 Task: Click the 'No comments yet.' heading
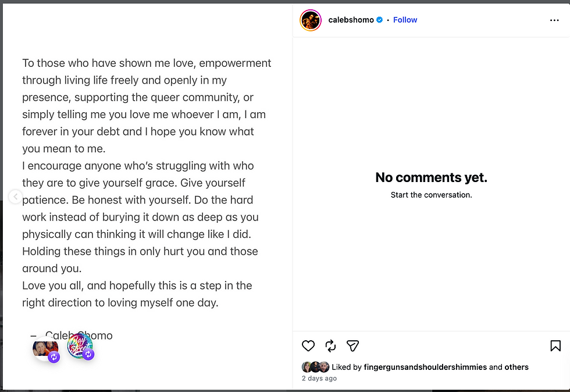tap(431, 177)
